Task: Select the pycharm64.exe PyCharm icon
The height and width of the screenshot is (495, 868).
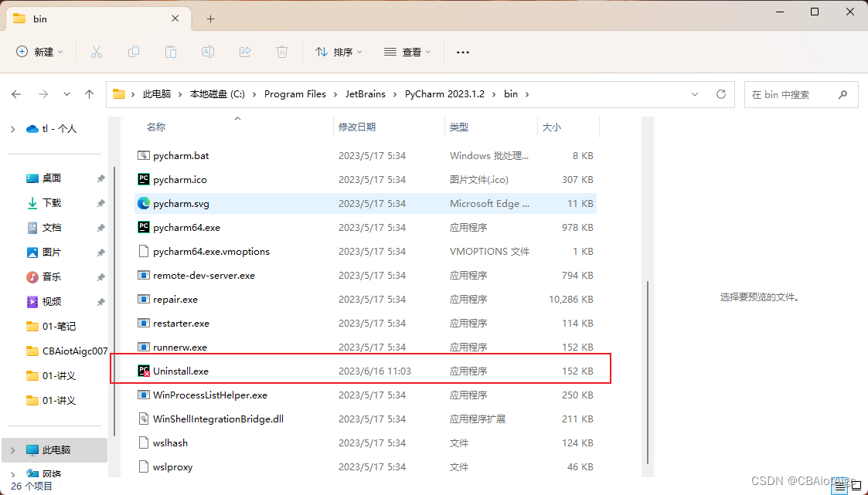Action: (143, 227)
